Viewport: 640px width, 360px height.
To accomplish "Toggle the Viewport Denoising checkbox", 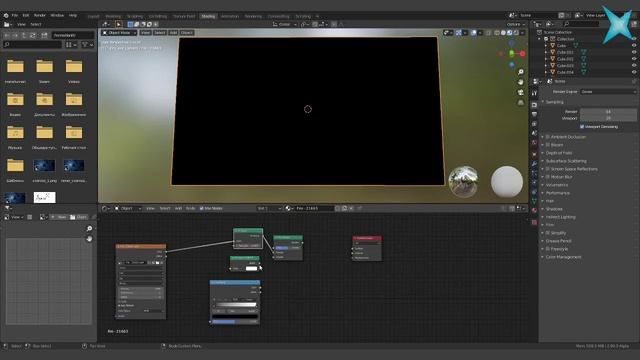I will (x=582, y=127).
